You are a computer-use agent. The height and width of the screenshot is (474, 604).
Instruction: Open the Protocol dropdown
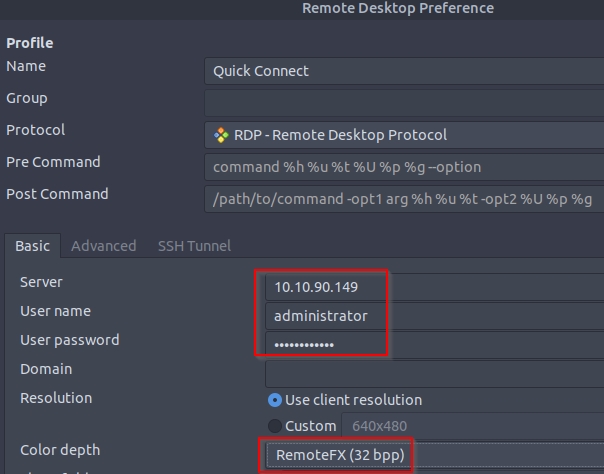pos(404,135)
